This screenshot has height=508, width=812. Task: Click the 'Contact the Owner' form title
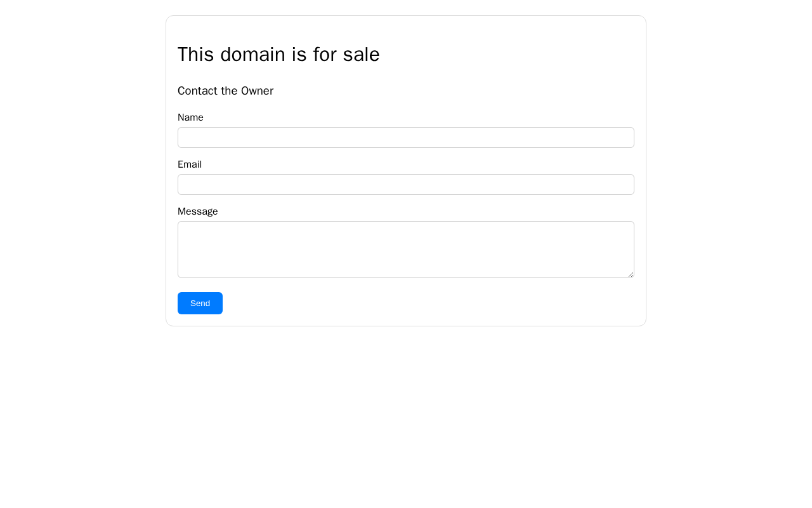click(x=225, y=91)
